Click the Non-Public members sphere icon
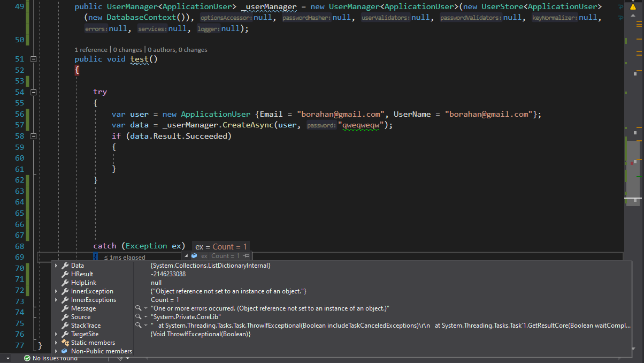This screenshot has height=363, width=644. 65,351
